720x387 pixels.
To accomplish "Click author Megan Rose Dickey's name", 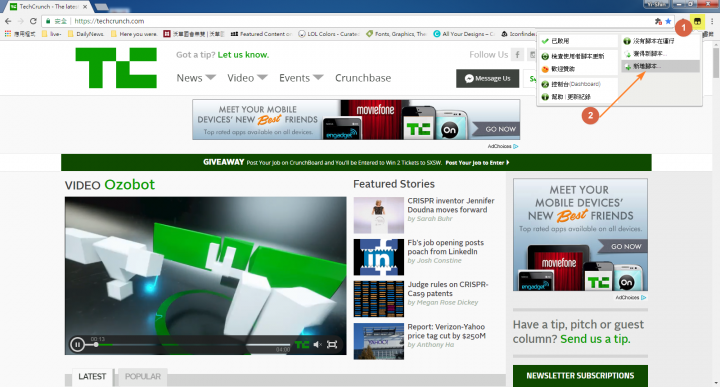I will click(x=447, y=302).
